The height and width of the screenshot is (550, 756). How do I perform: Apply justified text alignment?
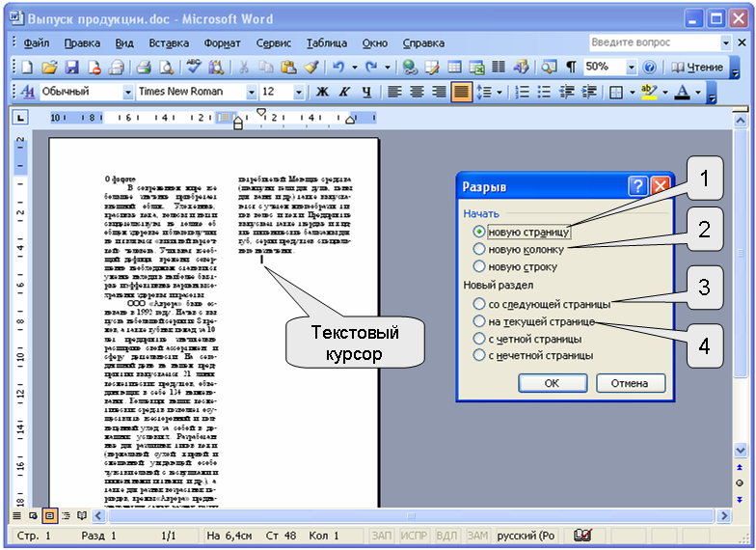(462, 93)
